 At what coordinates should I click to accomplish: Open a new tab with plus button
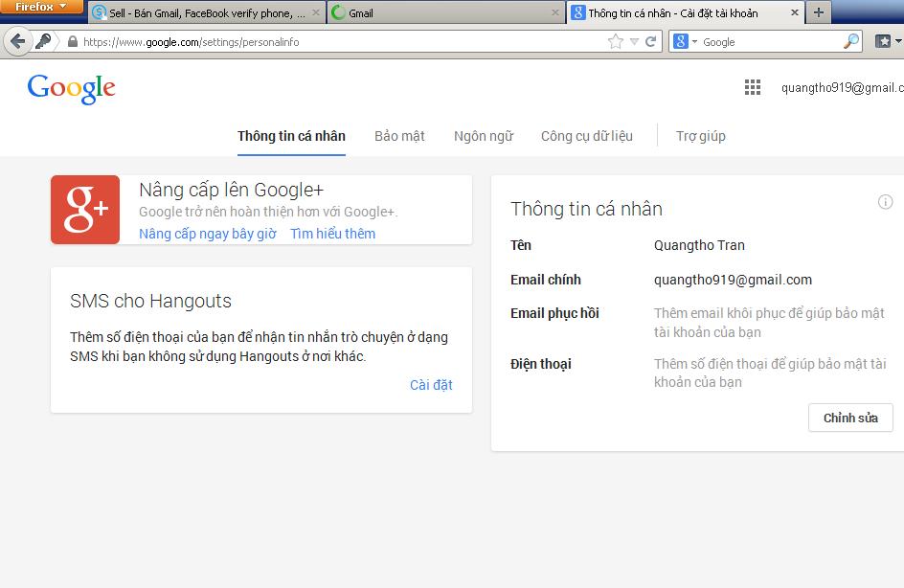[819, 12]
